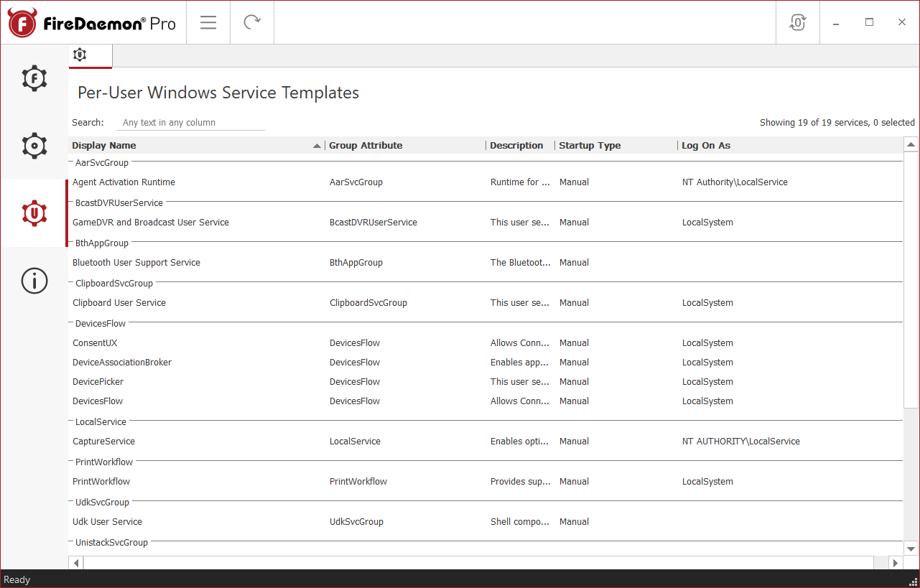920x588 pixels.
Task: Select the ConsentUX service row
Action: (x=485, y=343)
